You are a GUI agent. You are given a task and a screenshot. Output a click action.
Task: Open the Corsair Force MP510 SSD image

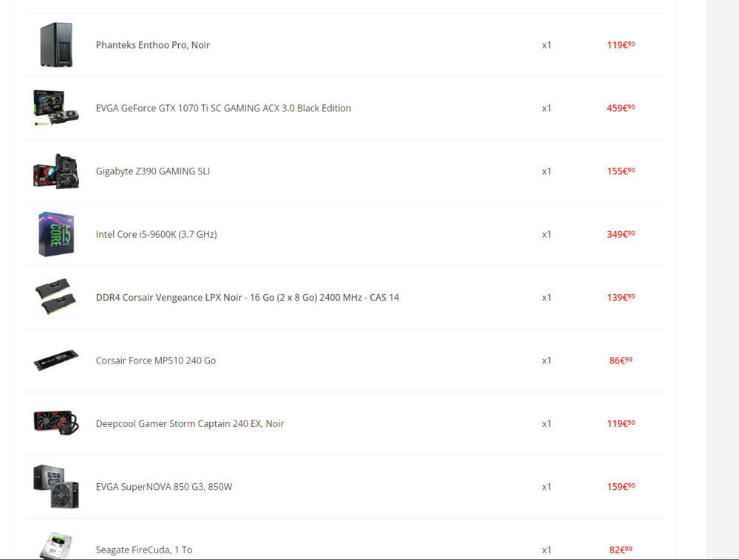pyautogui.click(x=56, y=361)
